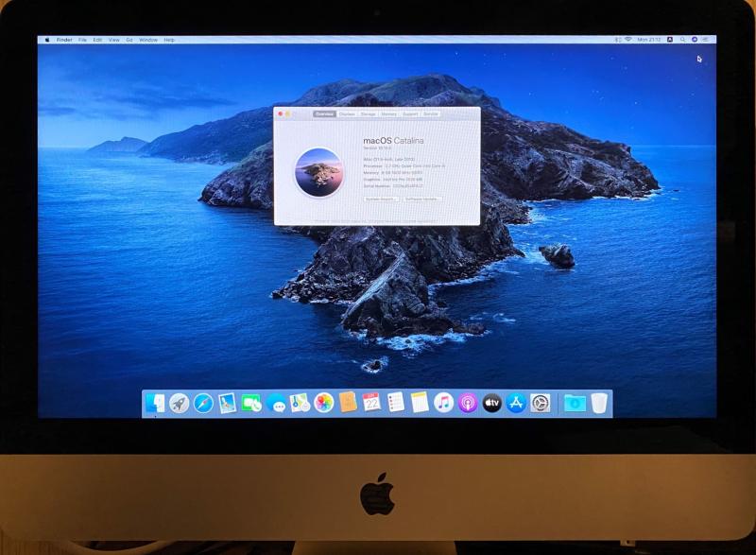Open Siri from the menu bar
The image size is (756, 555).
pyautogui.click(x=695, y=40)
